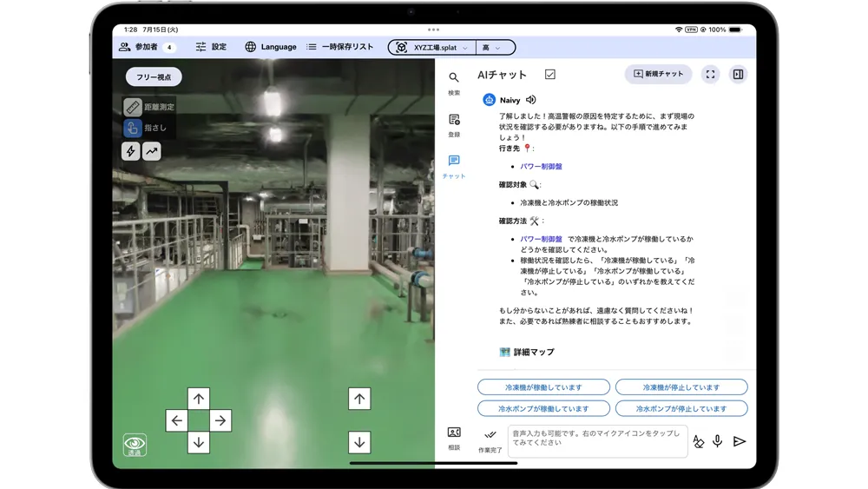
Task: Toggle the checkbox next to AIチャット
Action: pos(549,74)
